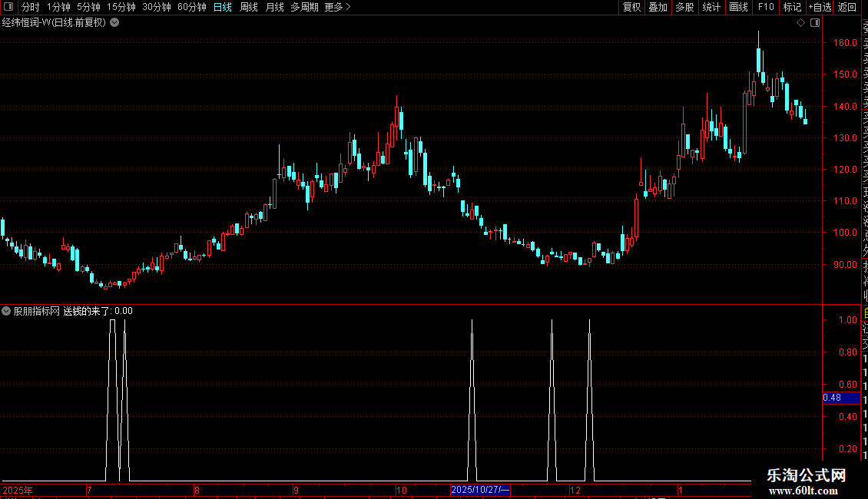Click the 0.48 value label on indicator axis

tap(841, 398)
